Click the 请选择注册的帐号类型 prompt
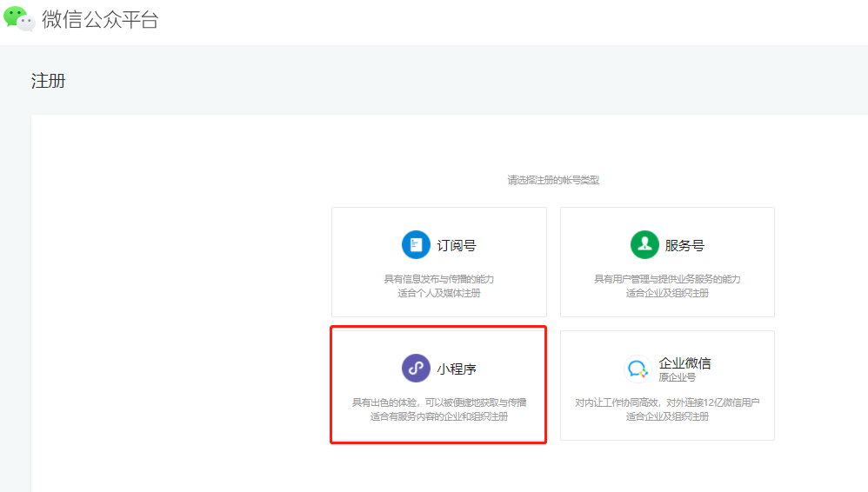This screenshot has width=868, height=492. pyautogui.click(x=553, y=180)
